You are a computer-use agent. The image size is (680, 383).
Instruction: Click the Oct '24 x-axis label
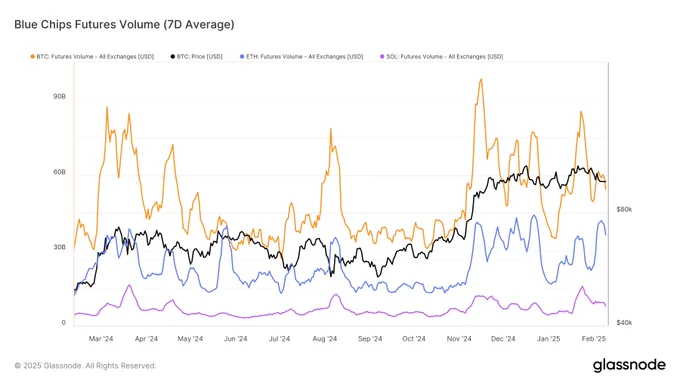pyautogui.click(x=414, y=339)
